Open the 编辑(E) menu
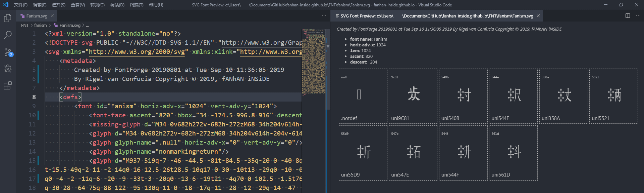This screenshot has width=644, height=193. [x=40, y=5]
